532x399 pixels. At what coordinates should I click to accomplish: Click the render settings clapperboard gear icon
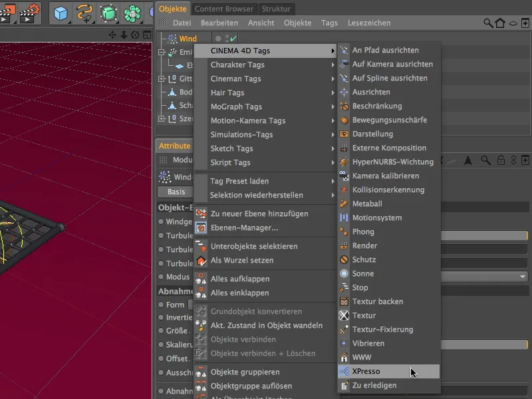pyautogui.click(x=29, y=13)
